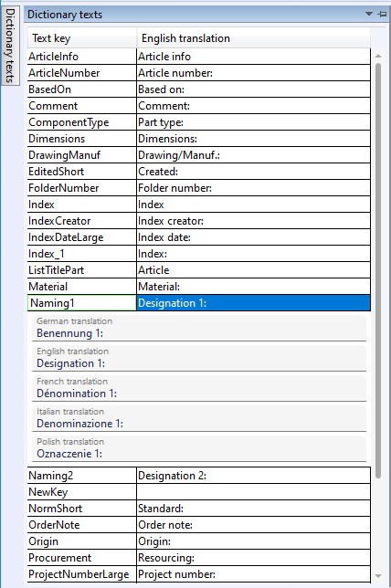Edit the Italian translation Denominazione field
This screenshot has width=391, height=588.
click(x=199, y=418)
